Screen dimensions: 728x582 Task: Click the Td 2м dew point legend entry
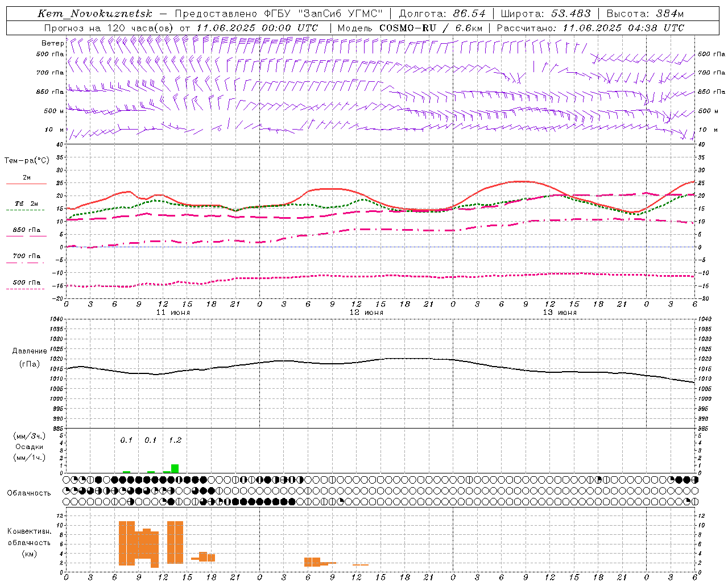[26, 203]
